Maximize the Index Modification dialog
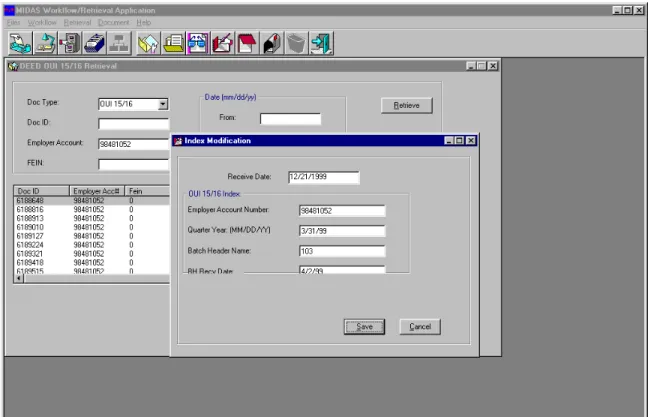The width and height of the screenshot is (657, 417). click(459, 141)
